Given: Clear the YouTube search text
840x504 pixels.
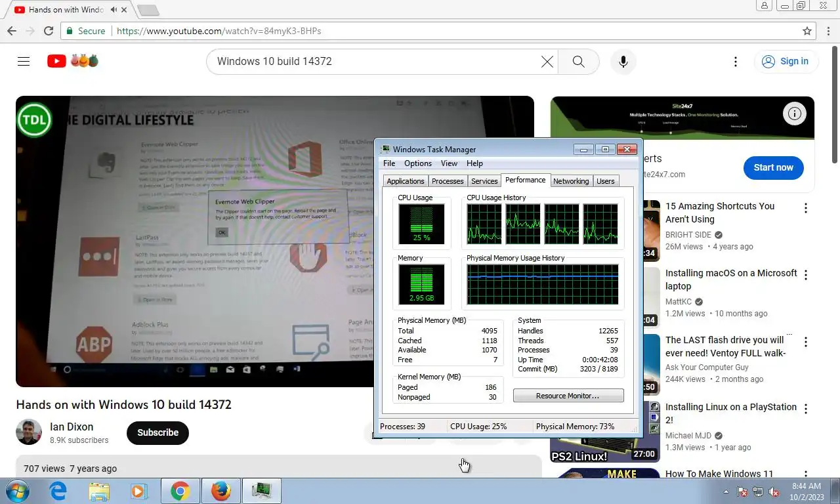Looking at the screenshot, I should point(547,61).
